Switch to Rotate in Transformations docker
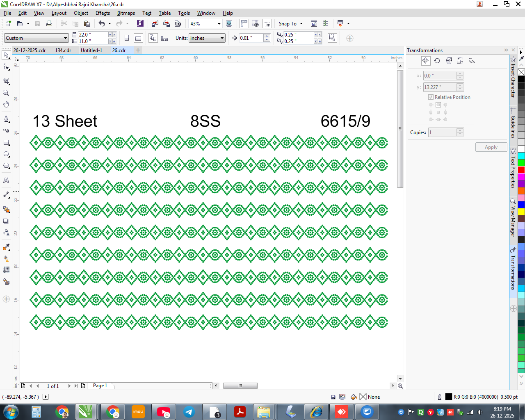Screen dimensions: 525x420 point(437,61)
